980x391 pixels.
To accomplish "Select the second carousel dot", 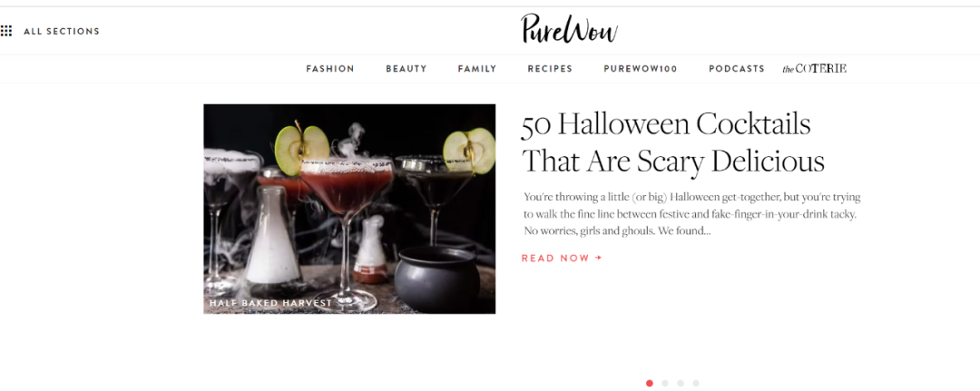I will tap(665, 383).
